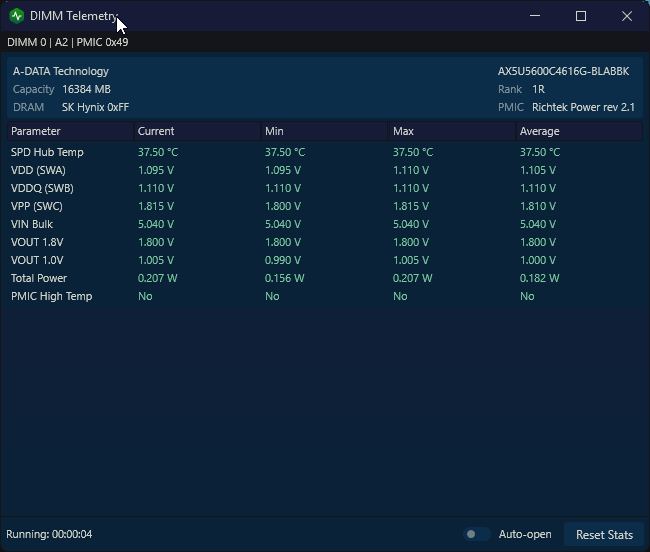This screenshot has height=552, width=650.
Task: Click the Min column header
Action: [x=325, y=131]
